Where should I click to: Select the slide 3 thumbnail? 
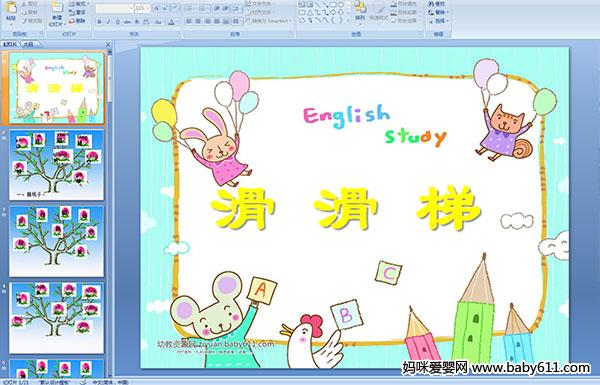click(57, 241)
